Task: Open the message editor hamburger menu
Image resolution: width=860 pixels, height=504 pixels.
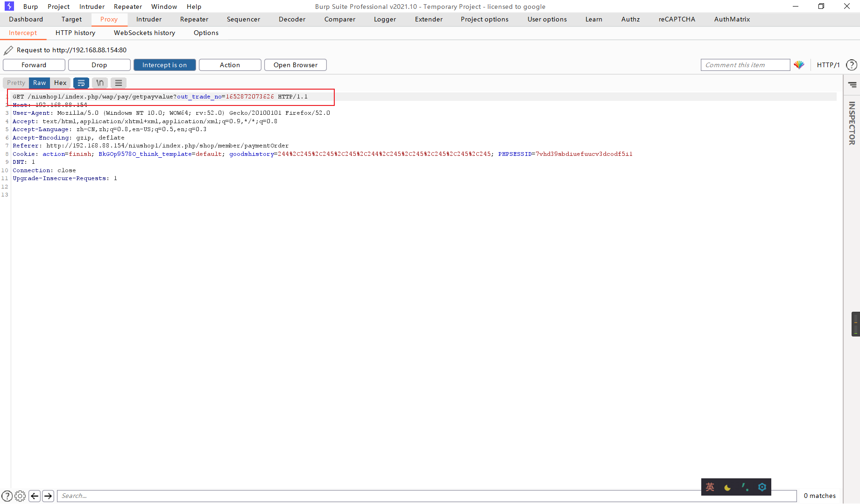Action: click(119, 83)
